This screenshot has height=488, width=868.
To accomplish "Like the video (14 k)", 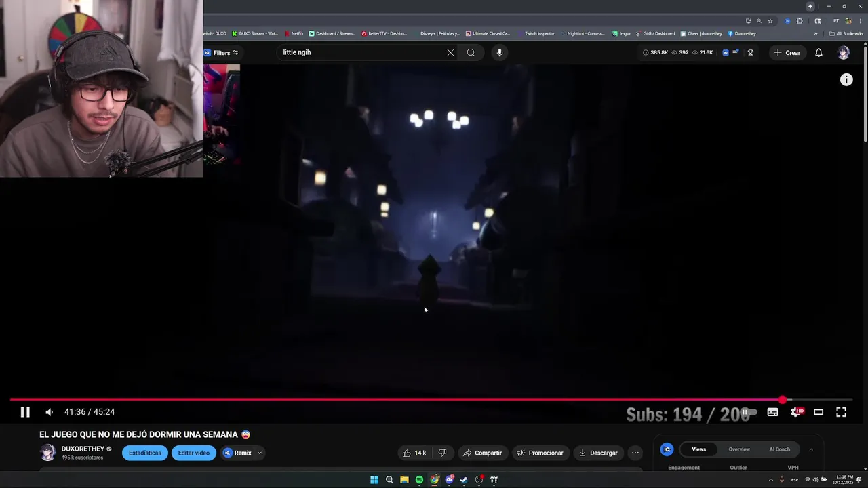I will tap(414, 453).
